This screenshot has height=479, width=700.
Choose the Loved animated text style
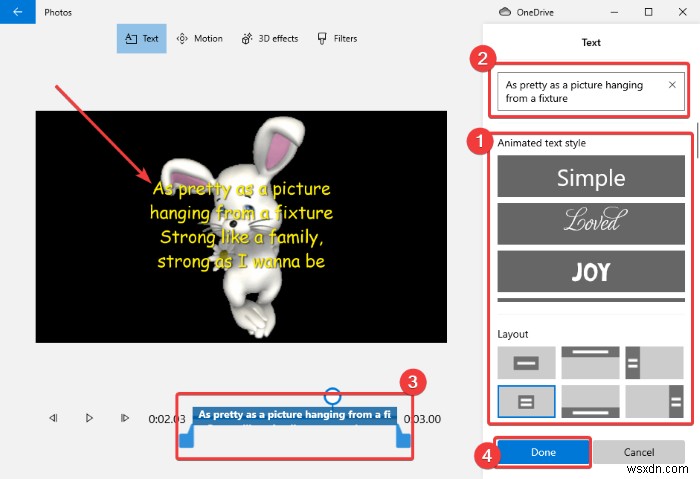click(591, 223)
